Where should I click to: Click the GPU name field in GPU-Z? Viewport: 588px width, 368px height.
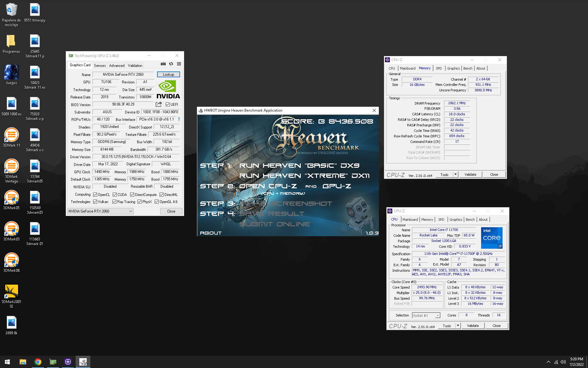pos(123,75)
